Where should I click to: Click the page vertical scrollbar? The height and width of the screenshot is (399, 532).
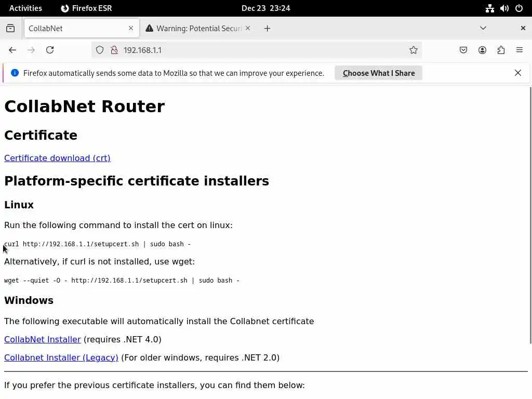pos(530,216)
